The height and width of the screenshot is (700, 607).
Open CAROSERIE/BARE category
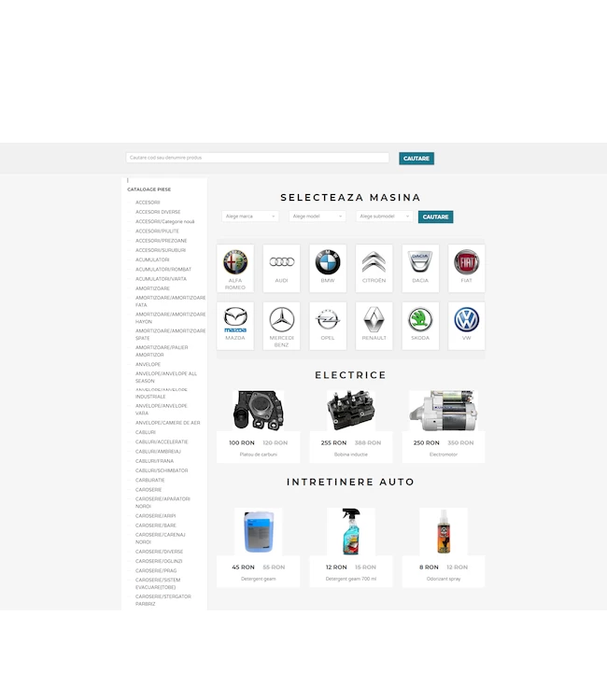click(x=156, y=525)
